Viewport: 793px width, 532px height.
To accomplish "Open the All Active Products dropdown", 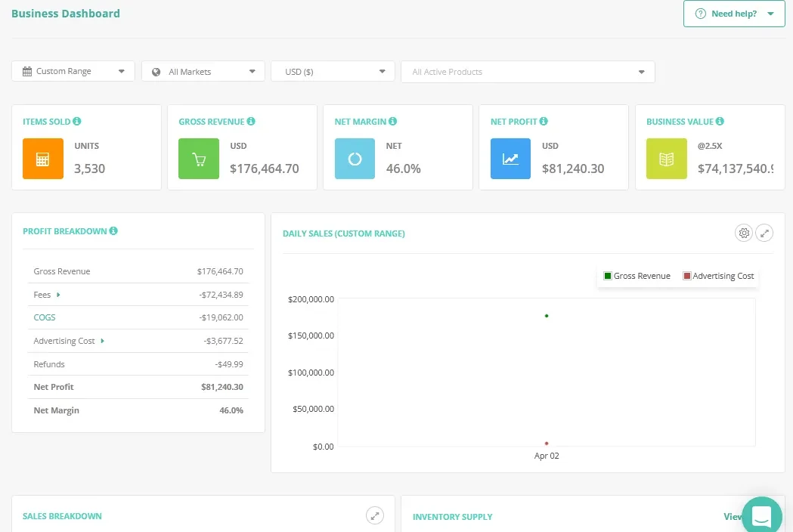I will coord(528,72).
